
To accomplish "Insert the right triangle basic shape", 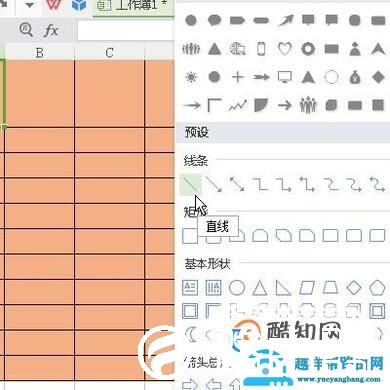I will tap(283, 288).
